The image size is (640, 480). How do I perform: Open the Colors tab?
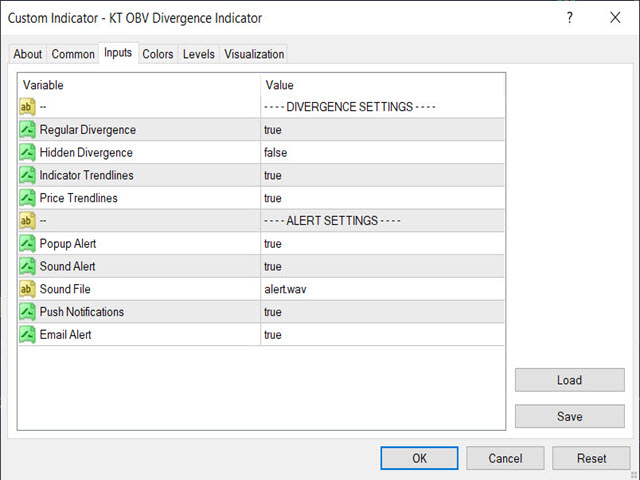(158, 54)
